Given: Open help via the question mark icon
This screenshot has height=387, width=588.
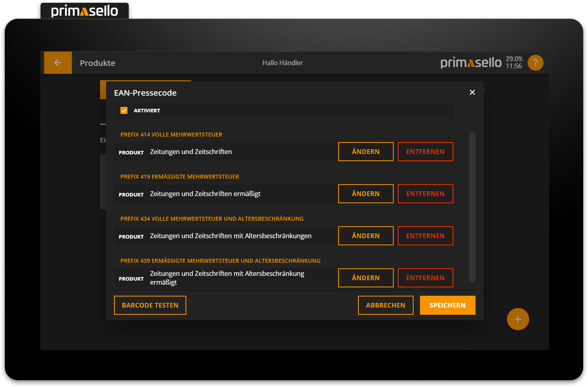Looking at the screenshot, I should [535, 62].
